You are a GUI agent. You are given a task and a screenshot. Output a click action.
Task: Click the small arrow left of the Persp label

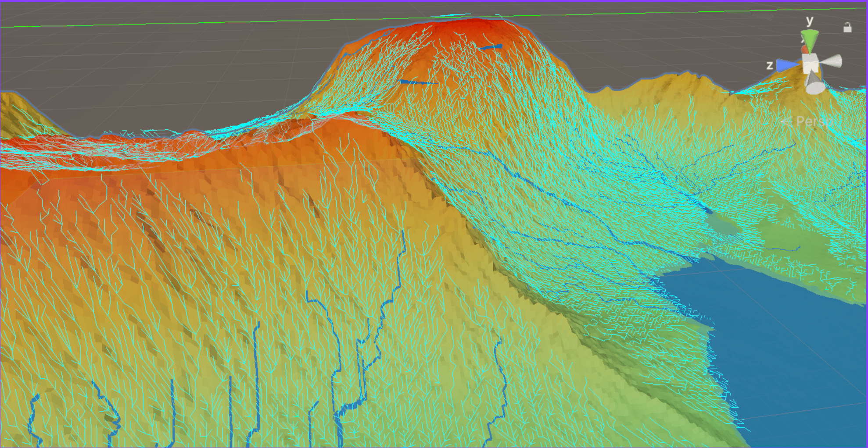pyautogui.click(x=787, y=121)
